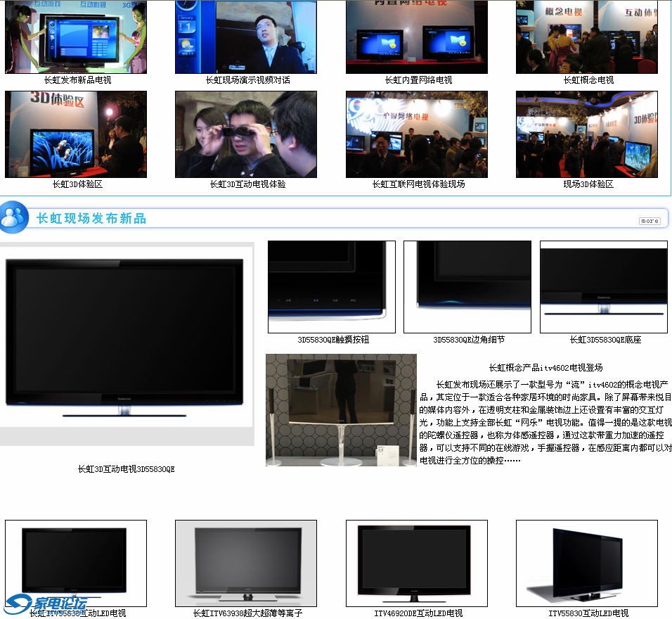The height and width of the screenshot is (619, 672).
Task: View the 3D55830QE触摸按钮 detail image
Action: (331, 286)
